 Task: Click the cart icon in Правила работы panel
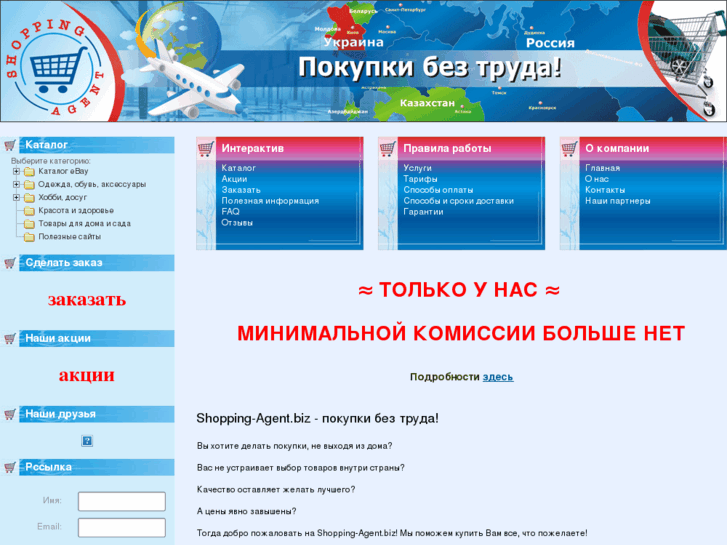tap(387, 149)
